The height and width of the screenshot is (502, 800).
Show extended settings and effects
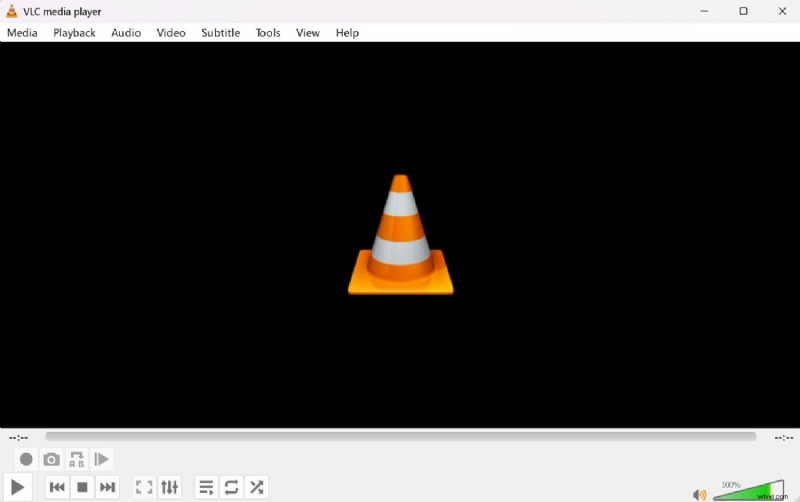click(169, 487)
